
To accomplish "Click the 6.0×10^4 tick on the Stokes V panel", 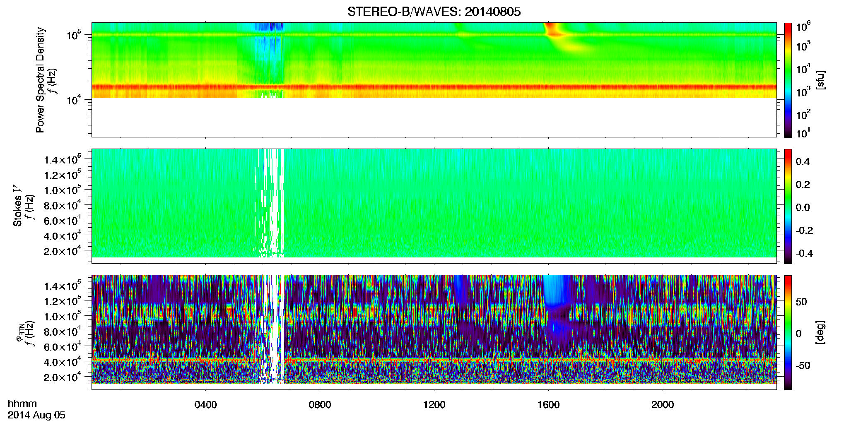I will tap(62, 221).
